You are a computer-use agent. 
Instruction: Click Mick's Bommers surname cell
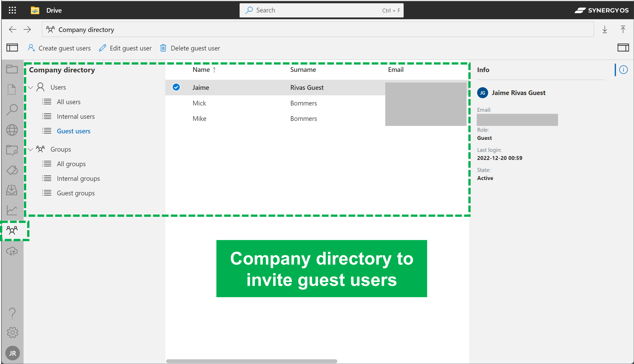[303, 103]
